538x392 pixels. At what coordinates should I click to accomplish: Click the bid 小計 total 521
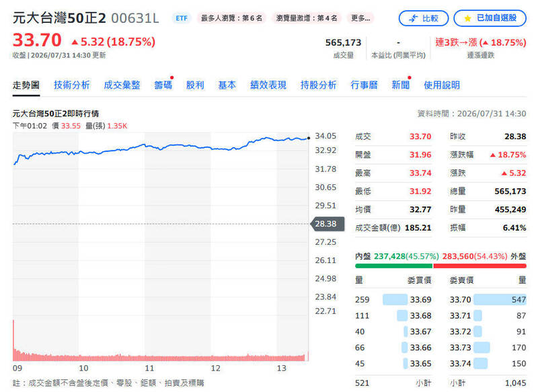(362, 383)
